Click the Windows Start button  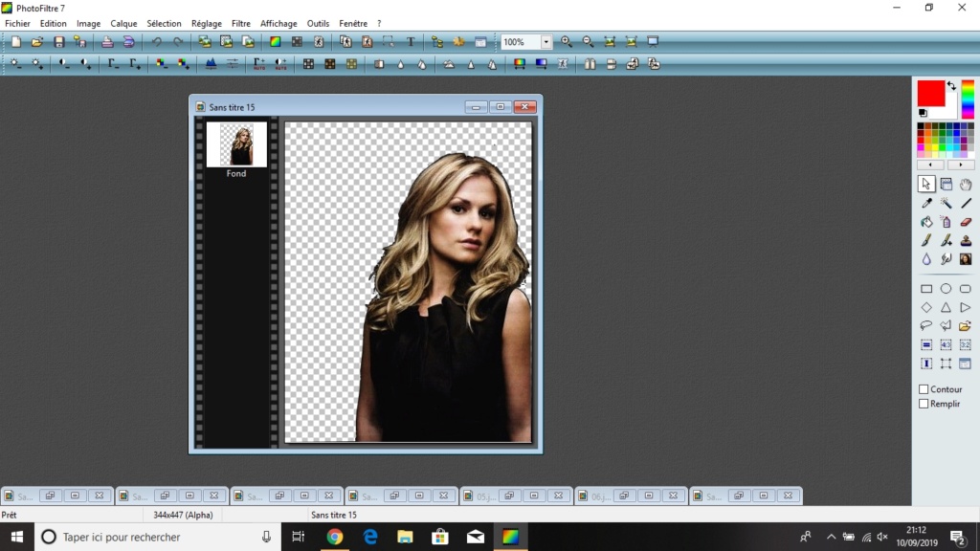[17, 537]
